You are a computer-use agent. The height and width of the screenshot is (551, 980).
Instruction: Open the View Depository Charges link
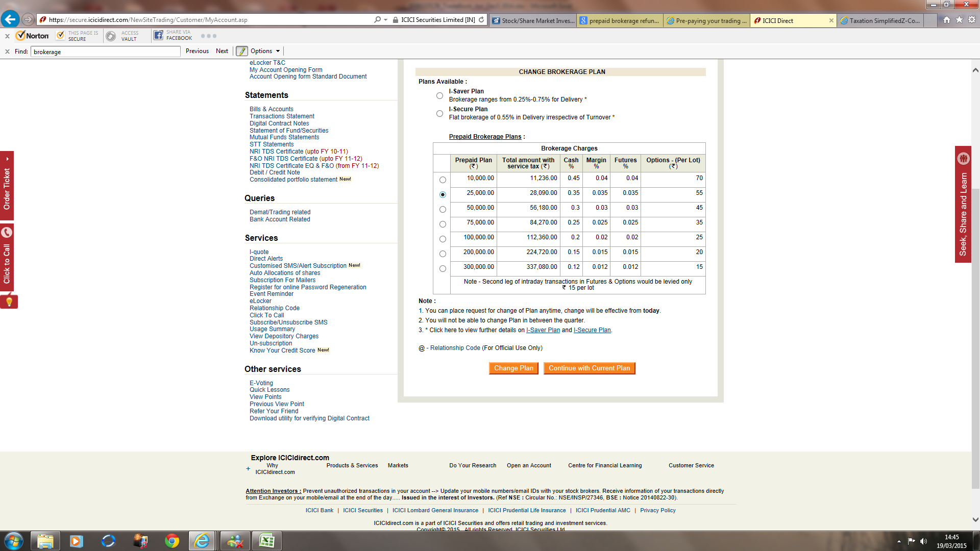284,336
